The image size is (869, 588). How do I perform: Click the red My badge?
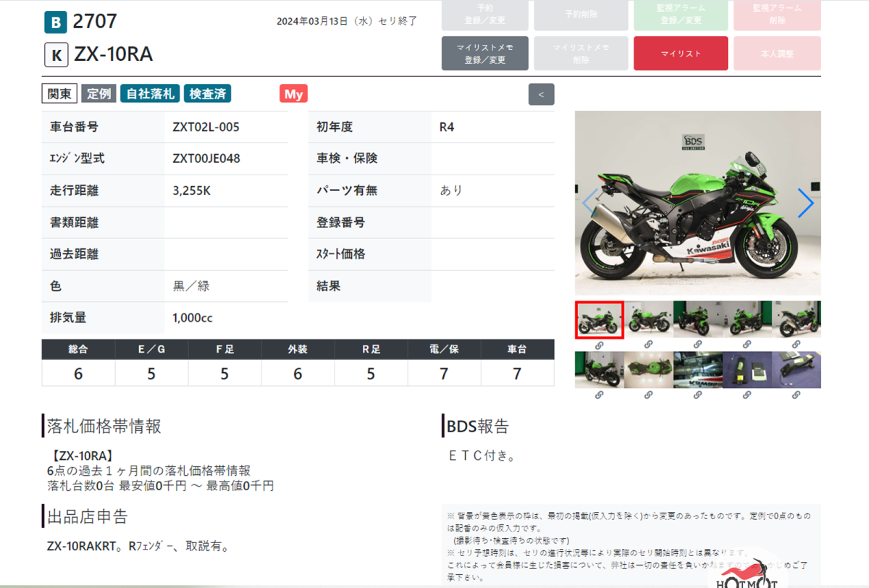[x=293, y=94]
